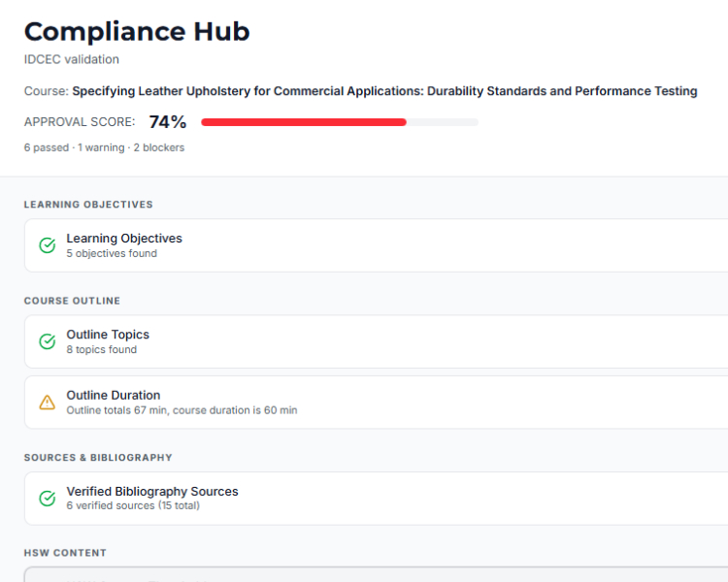The width and height of the screenshot is (728, 582).
Task: Select the HSW CONTENT section header
Action: coord(65,553)
